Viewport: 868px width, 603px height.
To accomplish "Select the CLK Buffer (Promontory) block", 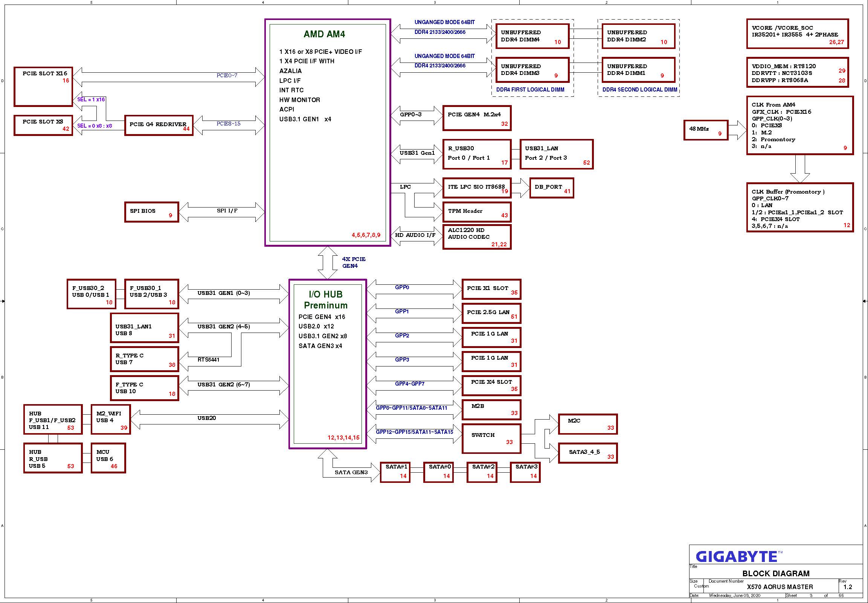I will pyautogui.click(x=799, y=208).
